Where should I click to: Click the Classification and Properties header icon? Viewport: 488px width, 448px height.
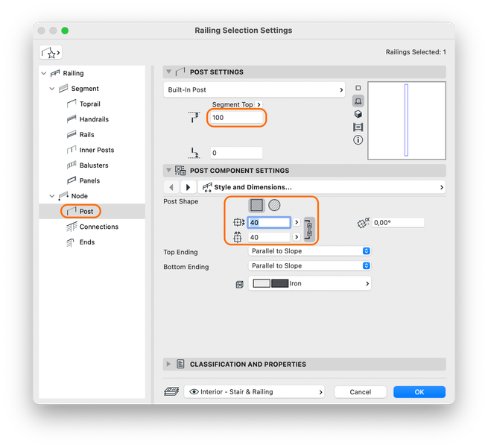[180, 364]
